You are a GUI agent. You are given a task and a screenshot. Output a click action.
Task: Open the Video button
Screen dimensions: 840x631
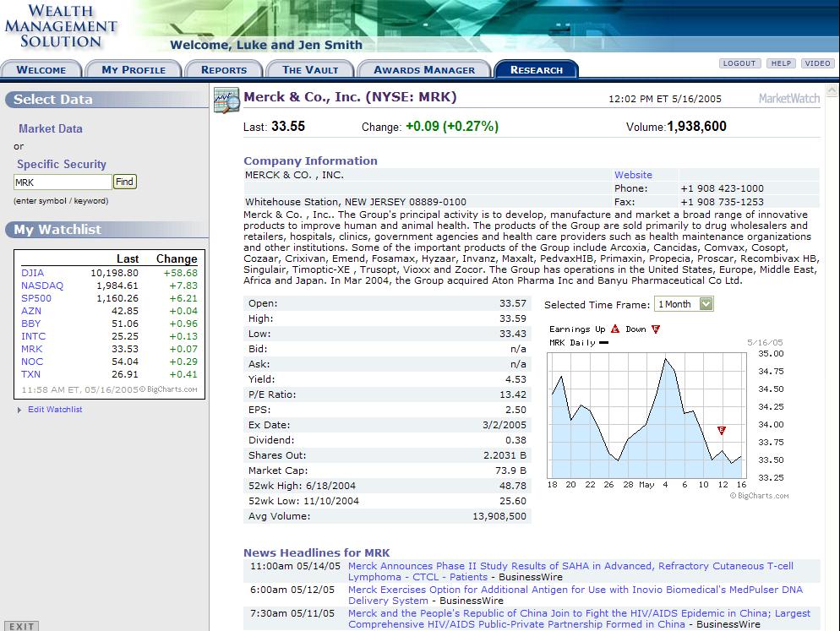(x=817, y=63)
